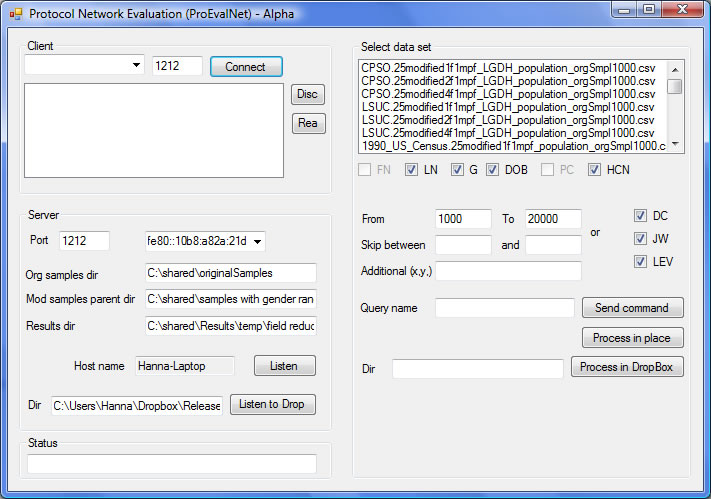Expand the server IP address dropdown
Viewport: 711px width, 499px height.
pyautogui.click(x=258, y=241)
